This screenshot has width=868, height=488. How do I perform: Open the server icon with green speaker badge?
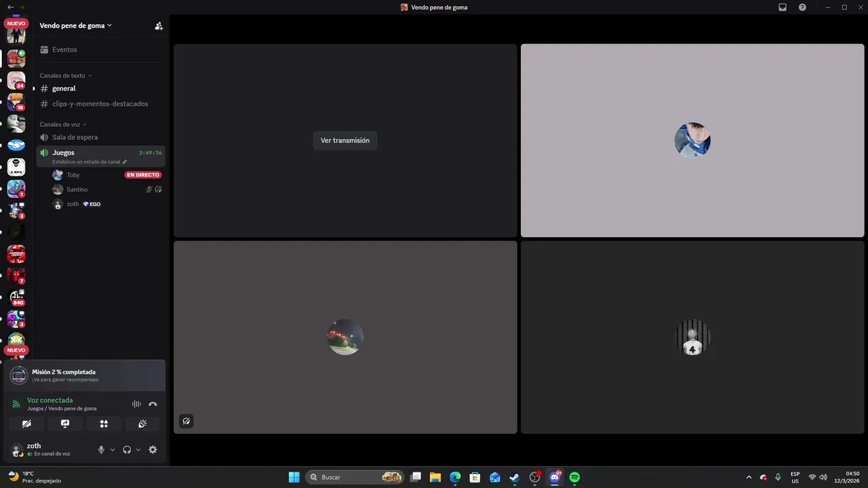click(x=16, y=58)
